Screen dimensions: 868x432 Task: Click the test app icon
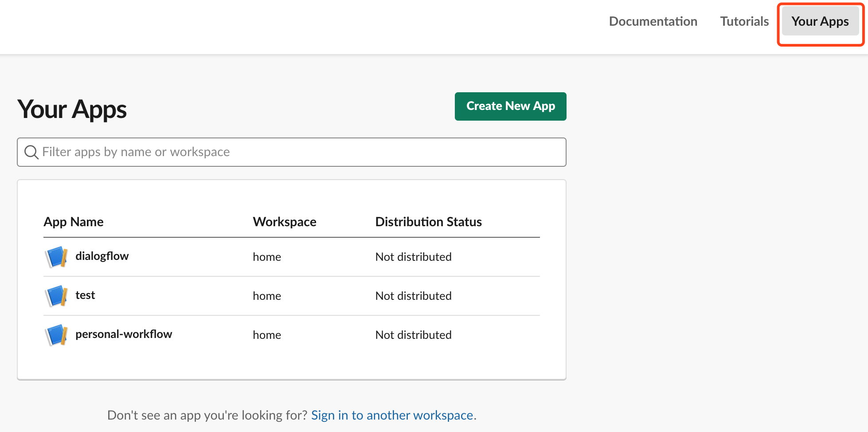pos(56,296)
